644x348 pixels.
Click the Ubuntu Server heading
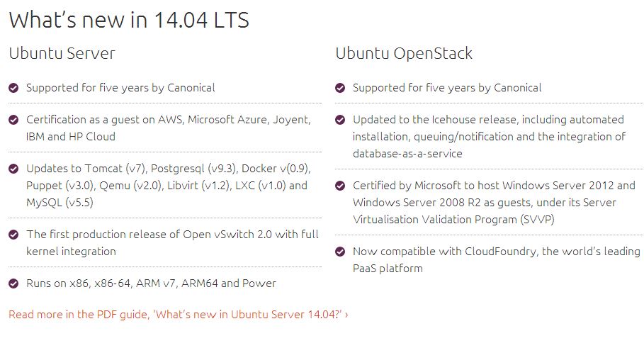tap(62, 53)
